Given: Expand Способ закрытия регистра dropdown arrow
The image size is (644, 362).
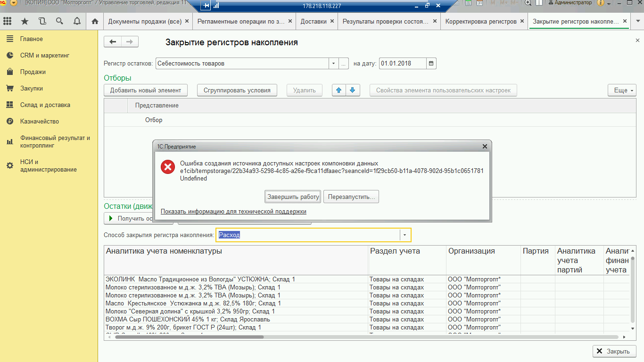Looking at the screenshot, I should [405, 235].
